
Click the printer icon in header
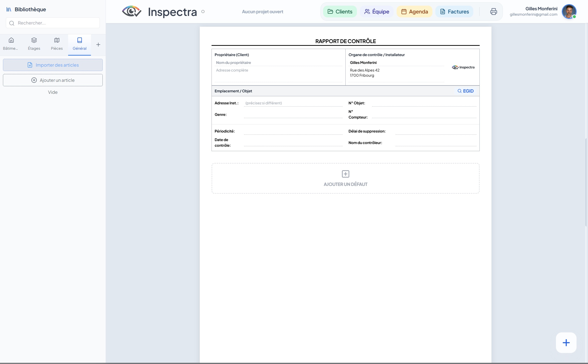click(493, 12)
